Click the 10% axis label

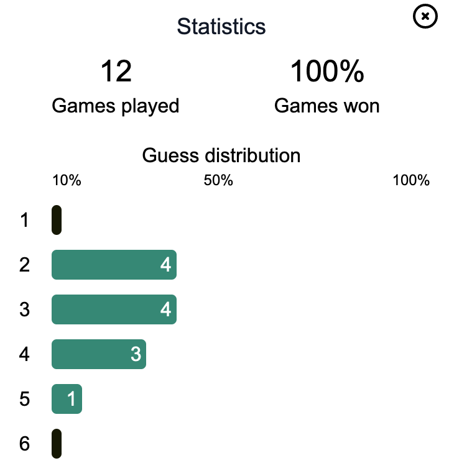pyautogui.click(x=67, y=180)
